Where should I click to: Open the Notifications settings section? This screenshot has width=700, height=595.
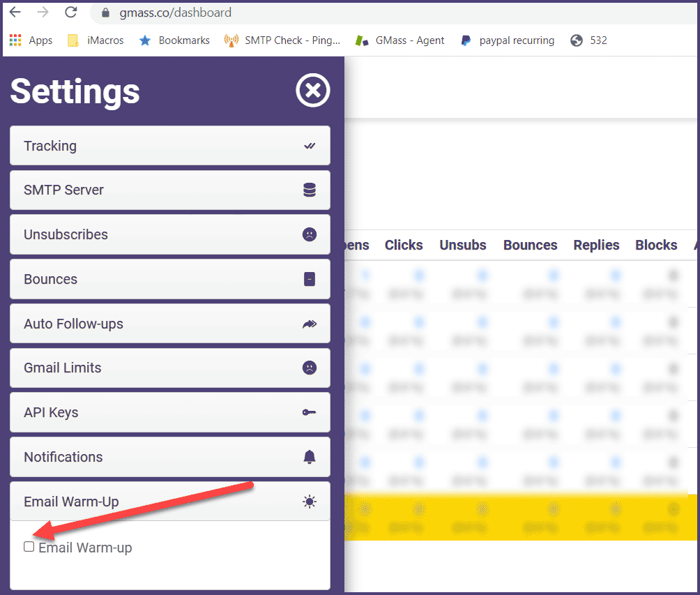(x=170, y=457)
